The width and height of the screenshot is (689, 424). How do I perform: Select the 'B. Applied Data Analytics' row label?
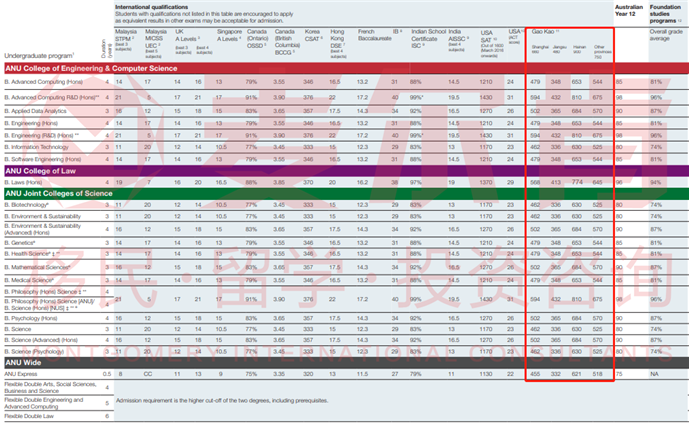click(36, 111)
